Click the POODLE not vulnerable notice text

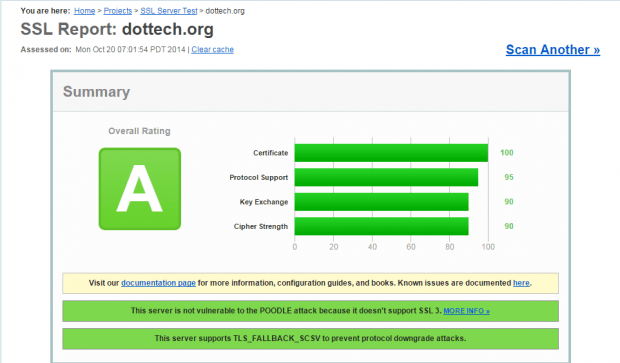click(x=286, y=311)
